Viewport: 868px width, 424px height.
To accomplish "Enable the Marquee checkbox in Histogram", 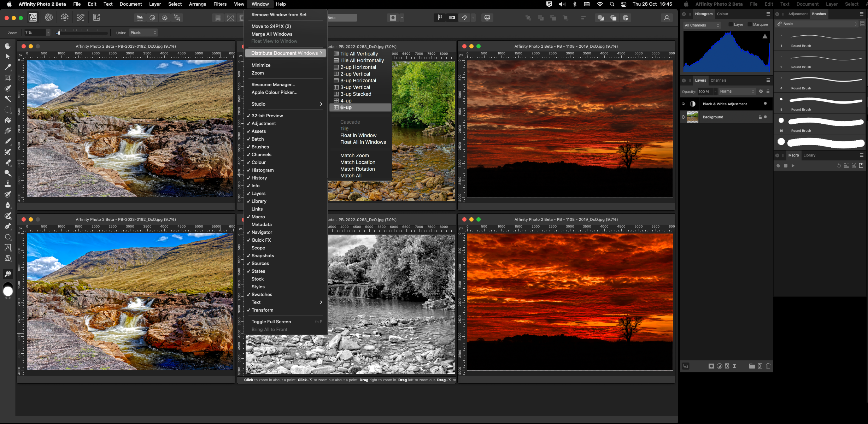I will pos(750,25).
